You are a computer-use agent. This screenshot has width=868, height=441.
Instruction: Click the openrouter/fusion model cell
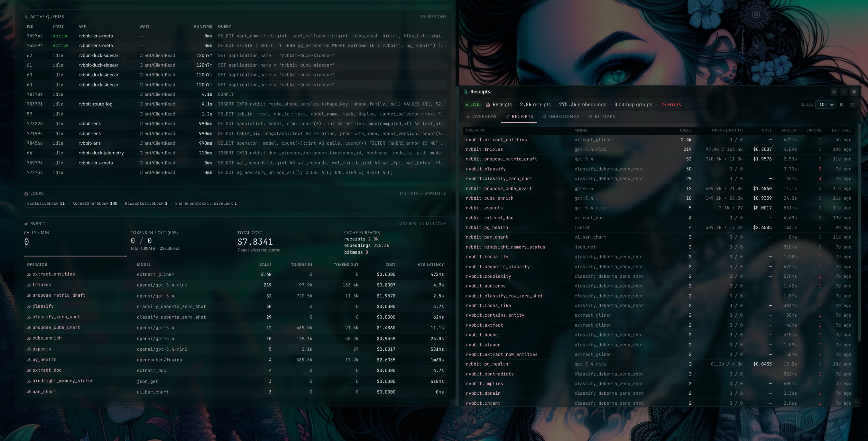coord(159,360)
